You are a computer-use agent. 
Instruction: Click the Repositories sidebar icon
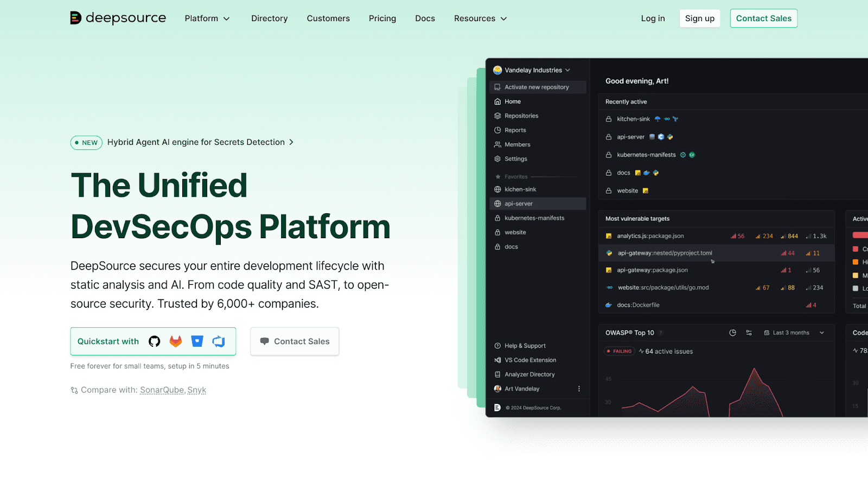pos(497,116)
